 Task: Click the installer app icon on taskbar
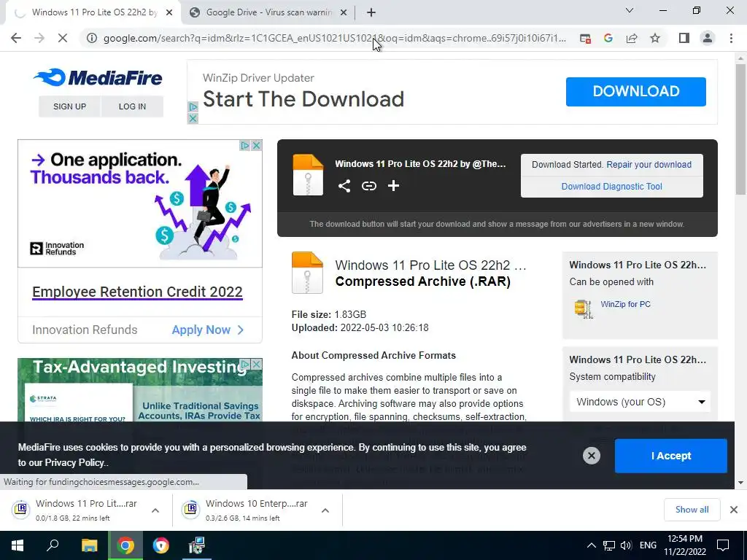pyautogui.click(x=196, y=545)
